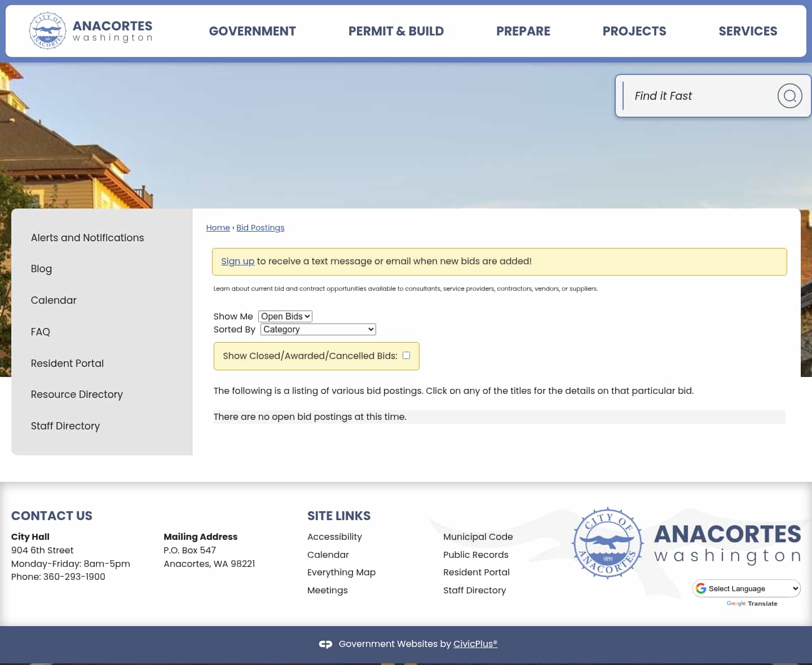Open the Select Language translate dropdown

pos(747,588)
